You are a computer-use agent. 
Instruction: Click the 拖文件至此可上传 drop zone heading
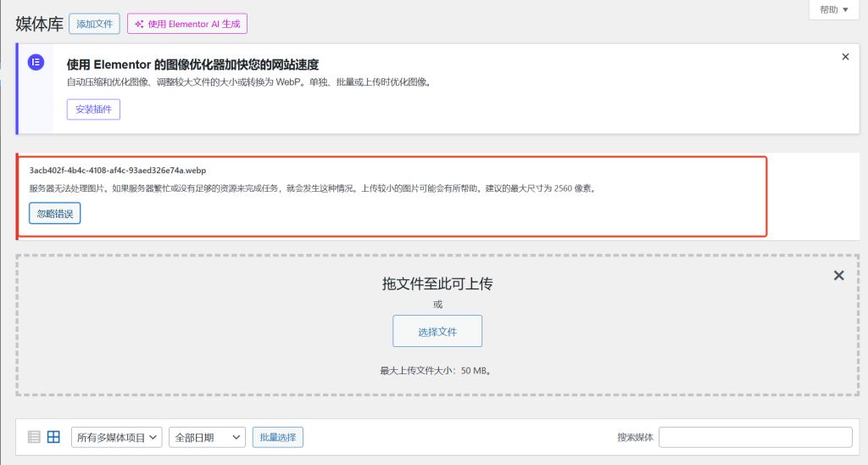(x=437, y=283)
